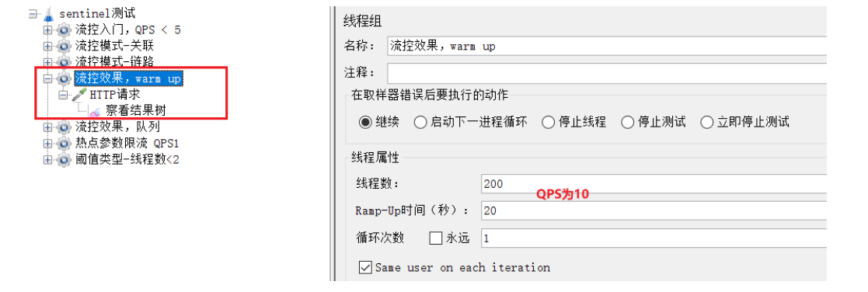Expand the 阈值类型-线程数<2 node
The width and height of the screenshot is (868, 292).
pyautogui.click(x=47, y=160)
